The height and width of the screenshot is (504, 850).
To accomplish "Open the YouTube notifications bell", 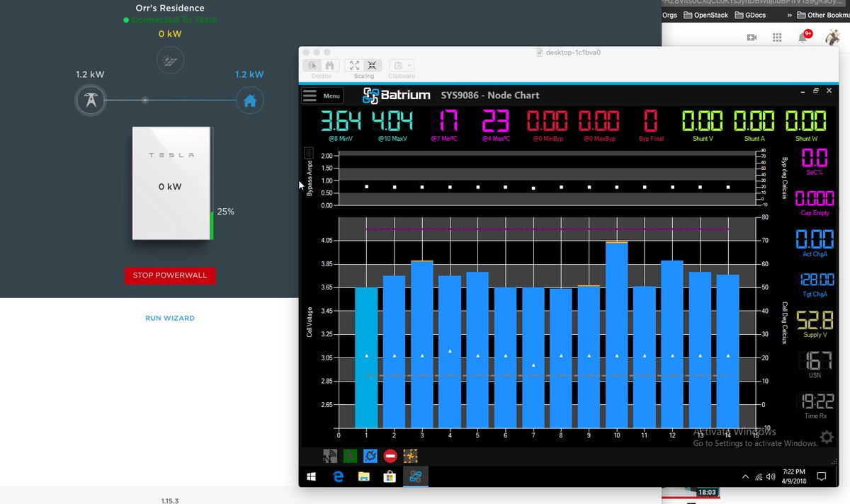I will [x=803, y=36].
